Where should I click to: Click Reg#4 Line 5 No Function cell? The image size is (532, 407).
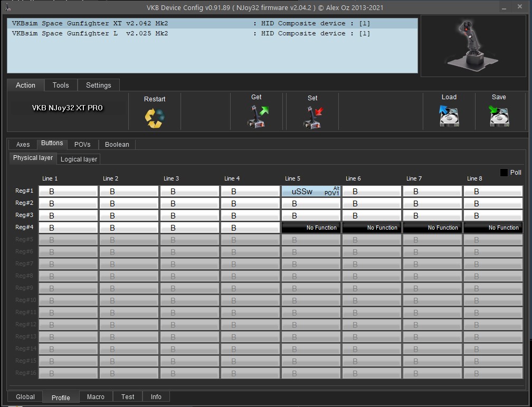click(311, 228)
